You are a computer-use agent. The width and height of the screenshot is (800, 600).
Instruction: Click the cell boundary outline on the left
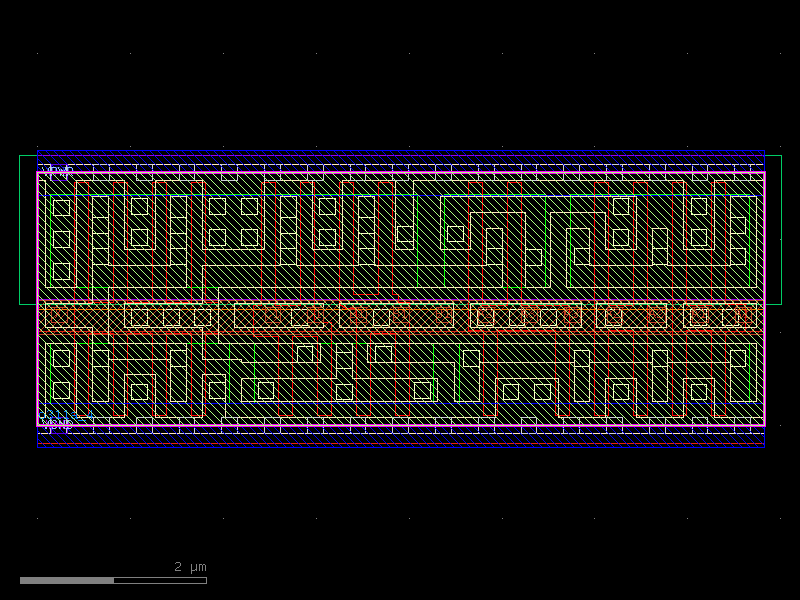point(36,300)
